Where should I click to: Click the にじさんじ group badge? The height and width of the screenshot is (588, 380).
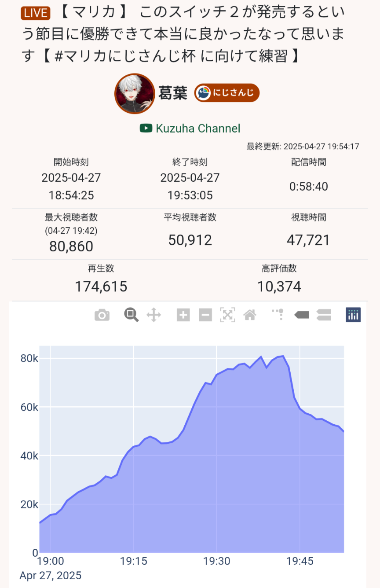227,93
